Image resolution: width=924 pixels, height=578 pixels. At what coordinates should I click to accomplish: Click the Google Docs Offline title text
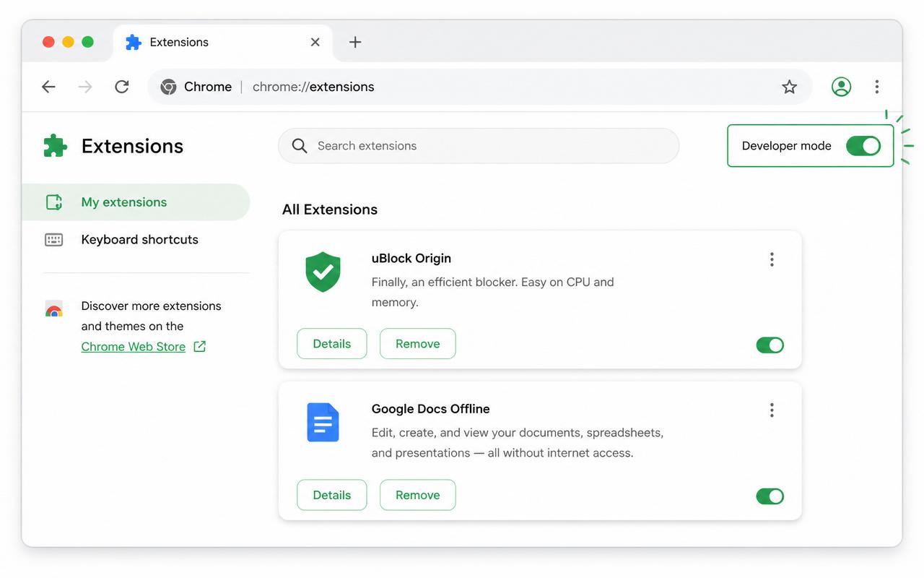point(431,409)
